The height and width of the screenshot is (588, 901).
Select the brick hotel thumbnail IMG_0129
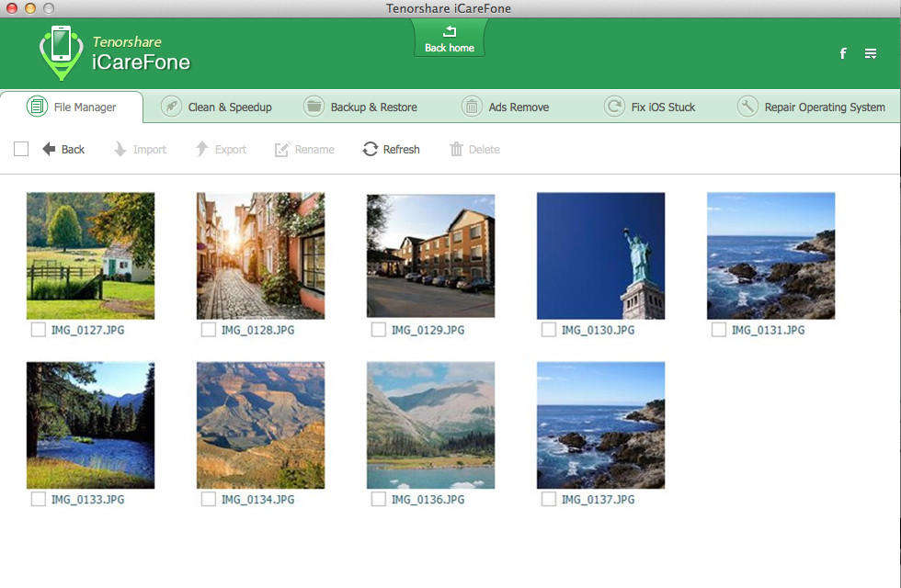tap(430, 255)
